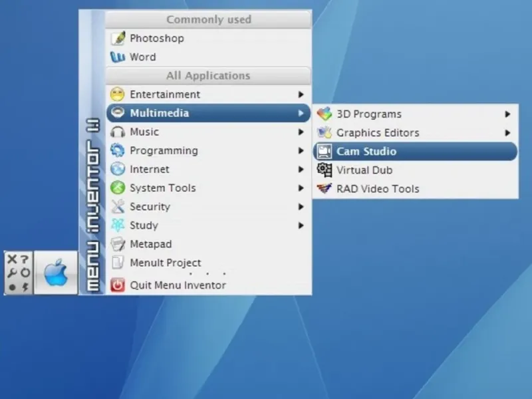Expand the 3D Programs submenu arrow

click(x=507, y=114)
